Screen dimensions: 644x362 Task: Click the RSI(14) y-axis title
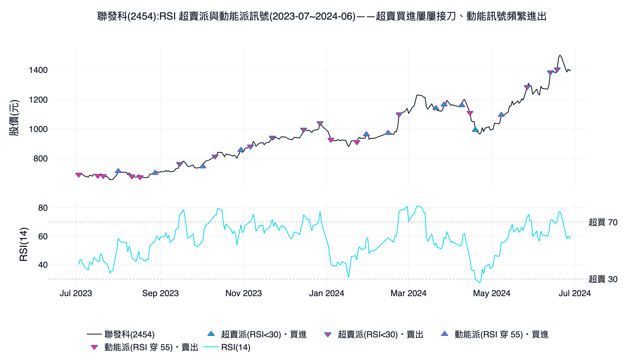click(x=24, y=244)
